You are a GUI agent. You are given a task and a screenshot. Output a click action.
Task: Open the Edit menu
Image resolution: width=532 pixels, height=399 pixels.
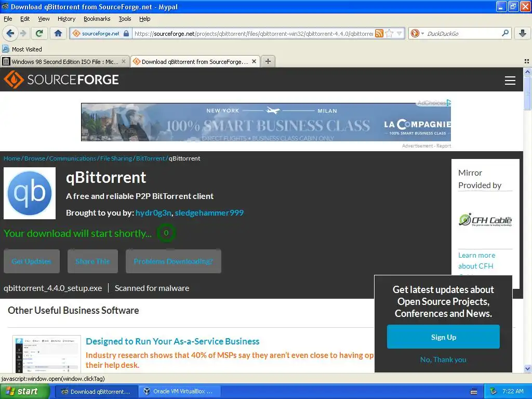(x=25, y=19)
